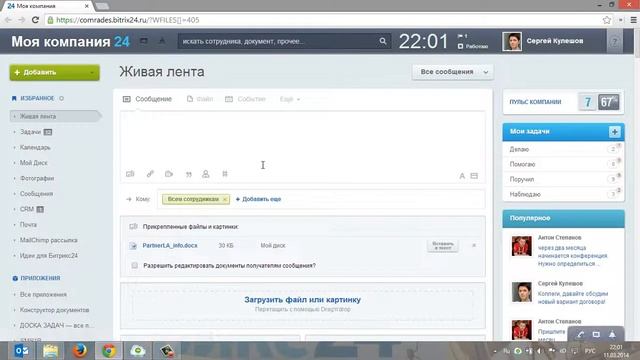Viewport: 640px width, 360px height.
Task: Remove the Всем сотрудникам recipient tag
Action: (224, 199)
